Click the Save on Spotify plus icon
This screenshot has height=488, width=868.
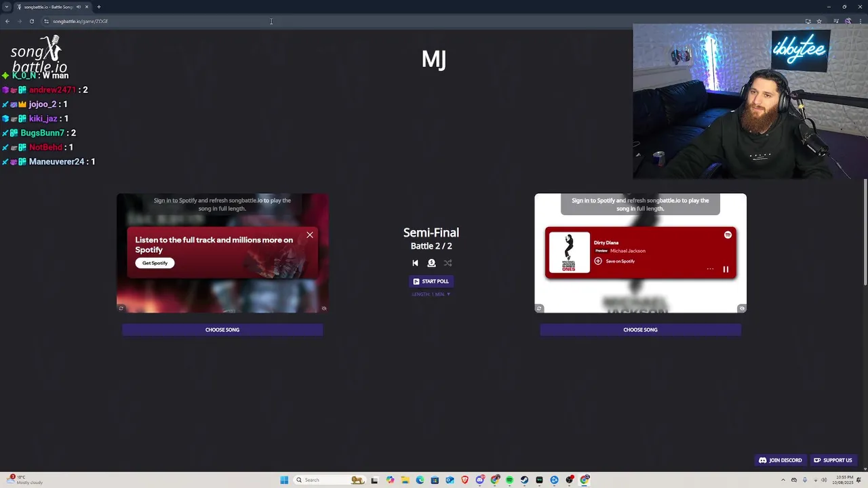coord(598,261)
